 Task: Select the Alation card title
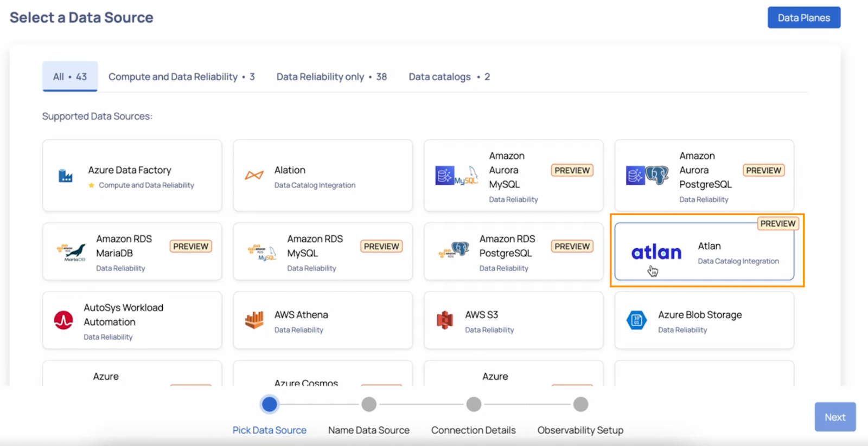pos(290,170)
